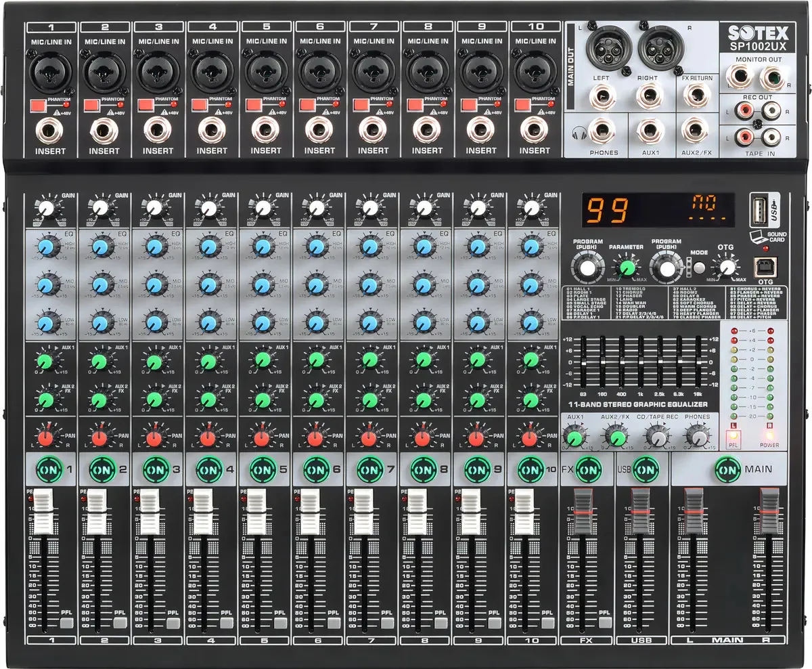Viewport: 812px width, 669px height.
Task: Click the channel 1 PFL button
Action: (x=66, y=622)
